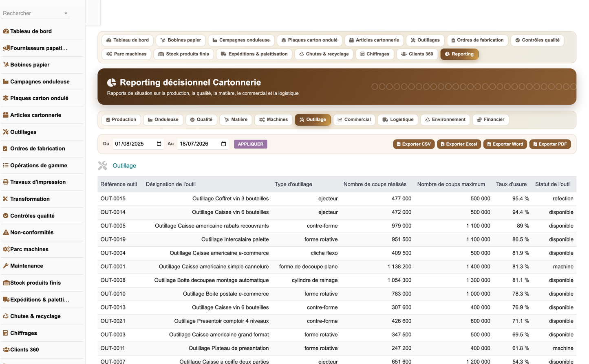Open Clients 360 in top navigation
This screenshot has height=364, width=589.
[417, 54]
